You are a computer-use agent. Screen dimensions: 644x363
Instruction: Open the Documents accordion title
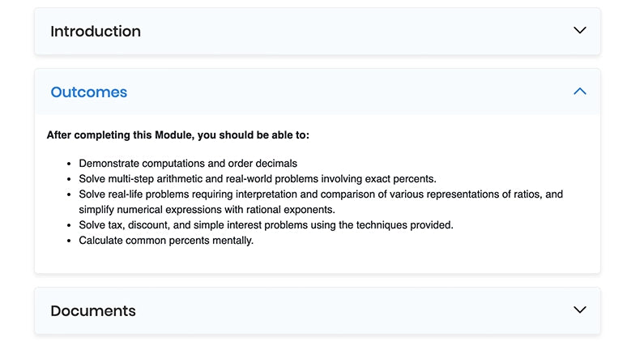click(x=93, y=311)
